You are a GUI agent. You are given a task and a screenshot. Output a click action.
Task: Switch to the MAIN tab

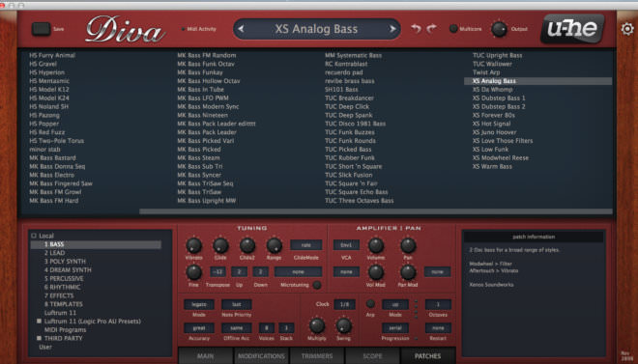206,356
